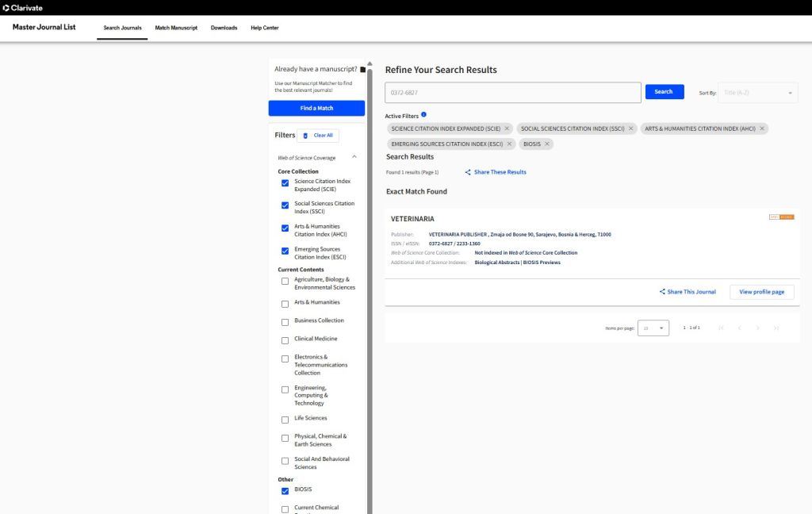Uncheck Science Citation Index Expanded checkbox

(x=285, y=183)
